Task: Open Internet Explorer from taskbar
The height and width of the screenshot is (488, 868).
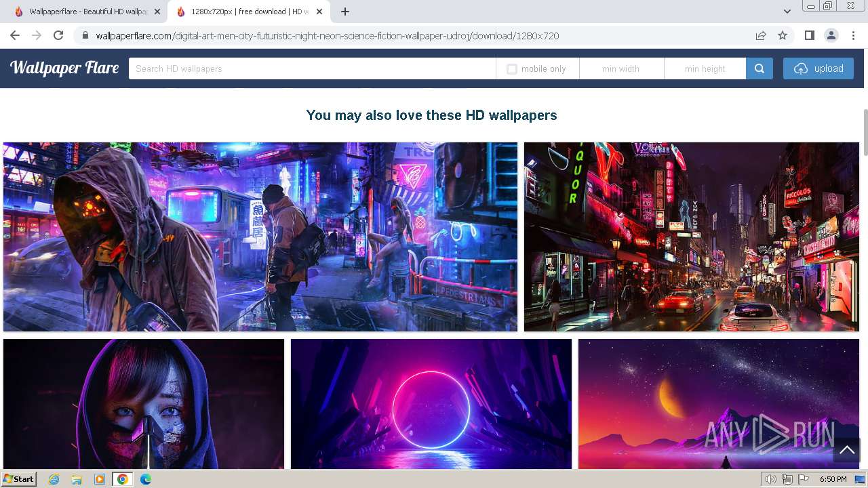Action: [54, 479]
